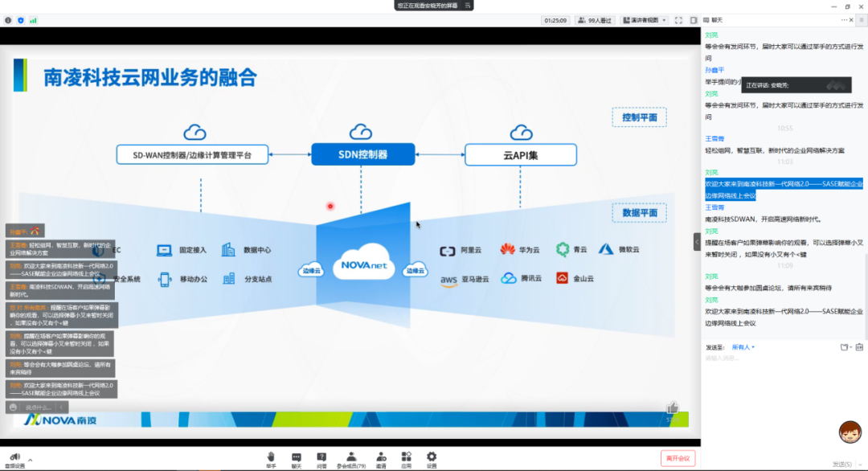The height and width of the screenshot is (471, 868).
Task: Collapse danmaku bar with the < arrow
Action: (61, 408)
